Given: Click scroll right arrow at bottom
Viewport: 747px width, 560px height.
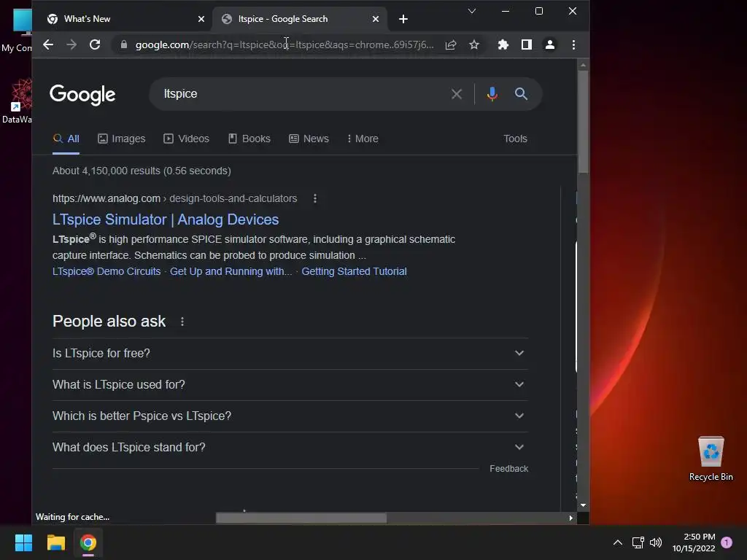Looking at the screenshot, I should click(570, 518).
